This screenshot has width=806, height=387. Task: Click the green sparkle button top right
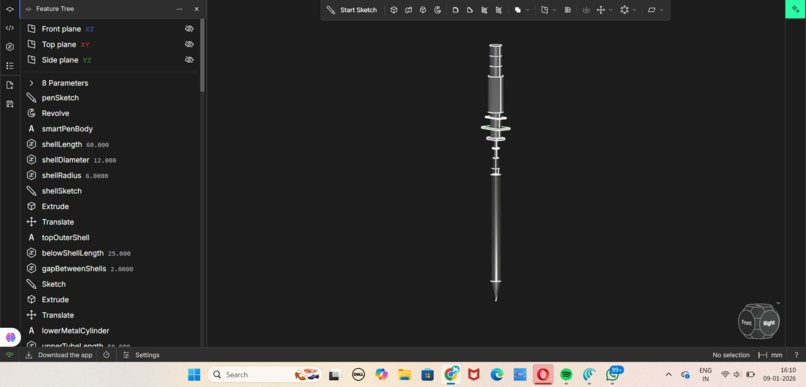[795, 9]
